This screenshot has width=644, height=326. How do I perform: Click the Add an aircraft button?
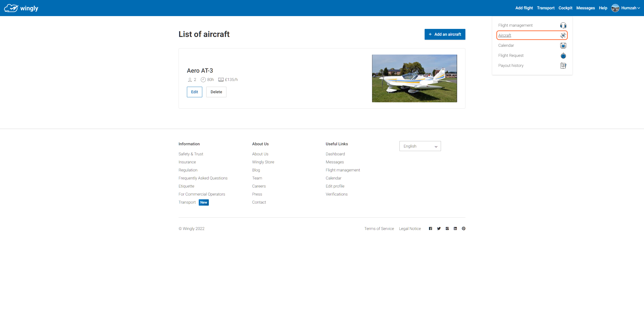445,34
